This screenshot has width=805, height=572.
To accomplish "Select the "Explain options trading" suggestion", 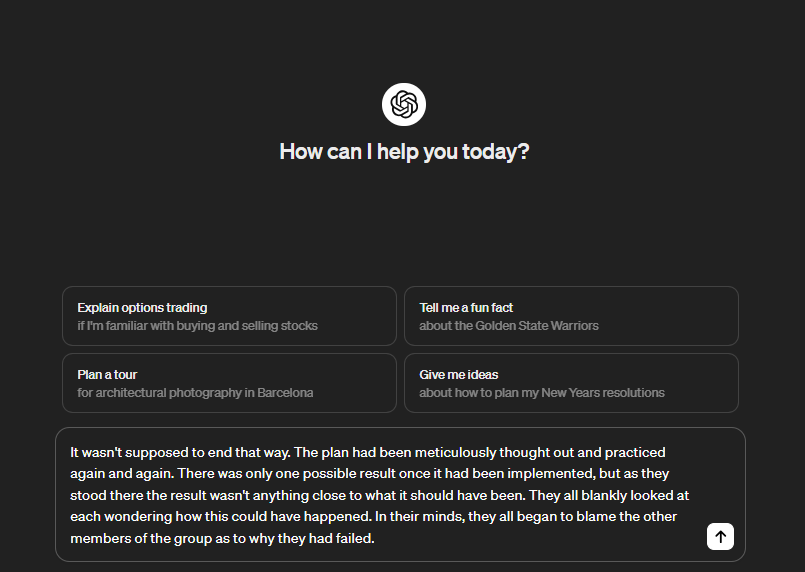I will [x=142, y=308].
